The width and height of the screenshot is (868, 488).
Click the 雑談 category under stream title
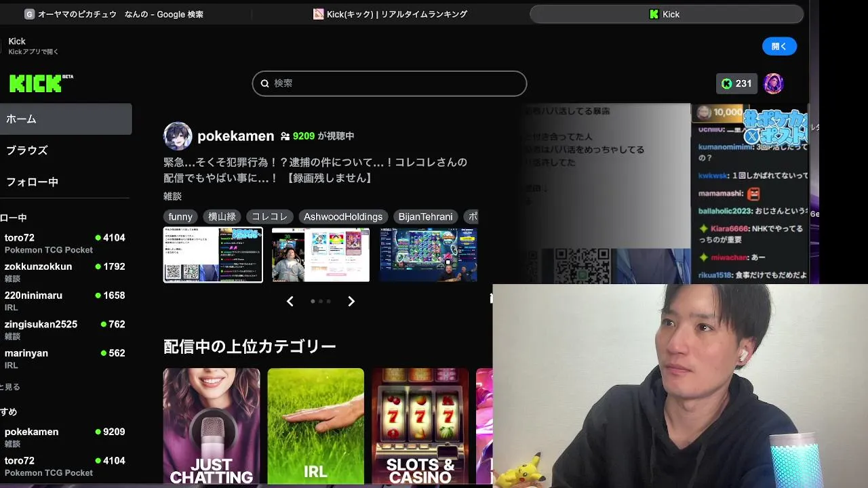(x=172, y=196)
